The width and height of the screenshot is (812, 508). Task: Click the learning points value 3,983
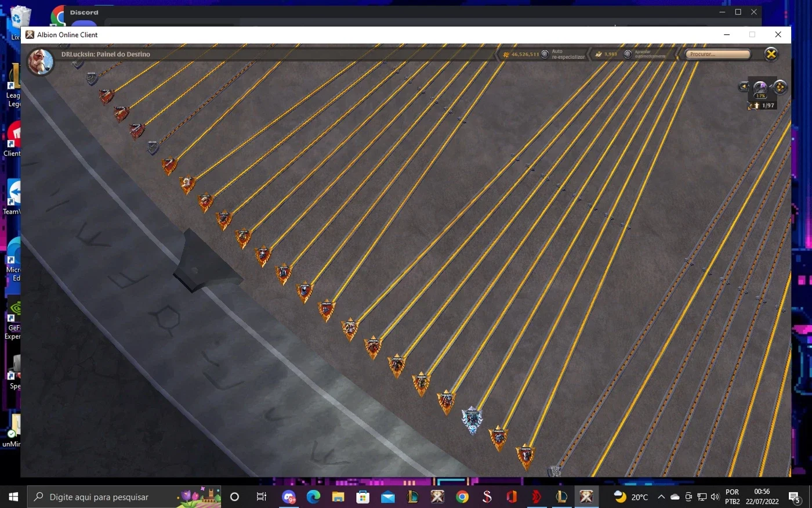point(610,54)
